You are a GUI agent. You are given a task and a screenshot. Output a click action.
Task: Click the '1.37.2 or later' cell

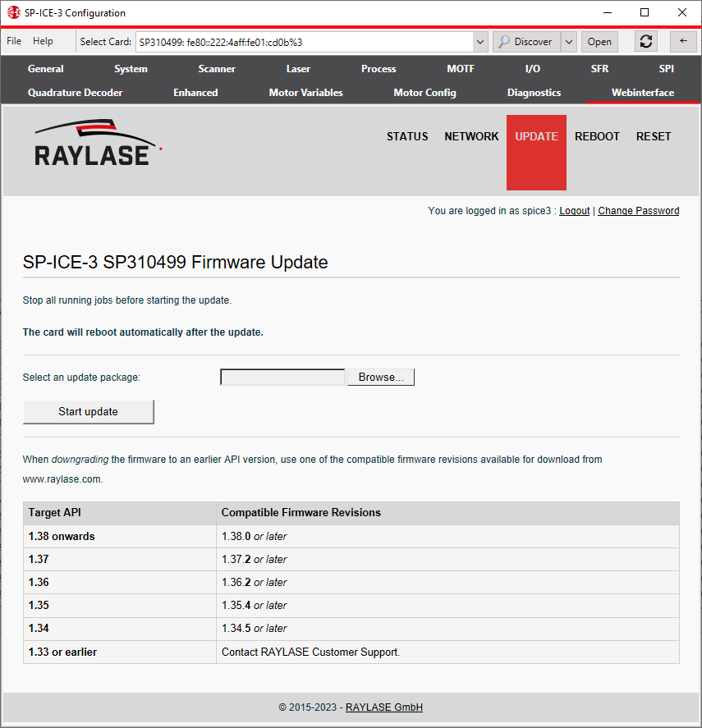click(x=447, y=560)
